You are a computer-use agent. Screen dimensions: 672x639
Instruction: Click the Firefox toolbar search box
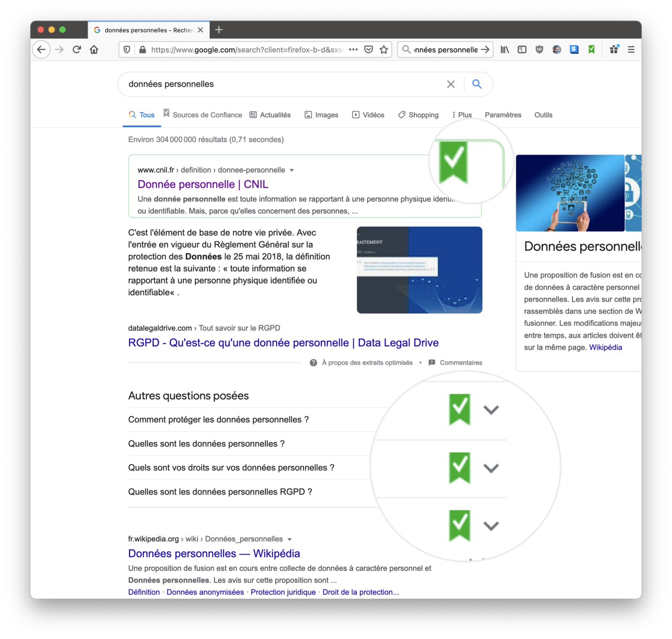point(445,50)
